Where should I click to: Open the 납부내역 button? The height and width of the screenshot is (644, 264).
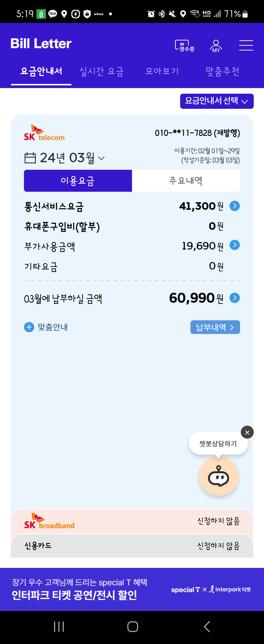pyautogui.click(x=215, y=327)
